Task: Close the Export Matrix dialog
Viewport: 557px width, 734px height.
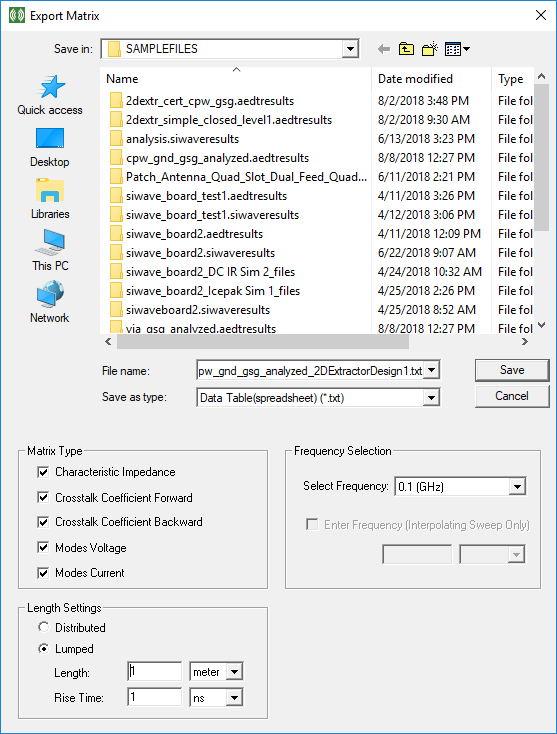Action: [541, 15]
